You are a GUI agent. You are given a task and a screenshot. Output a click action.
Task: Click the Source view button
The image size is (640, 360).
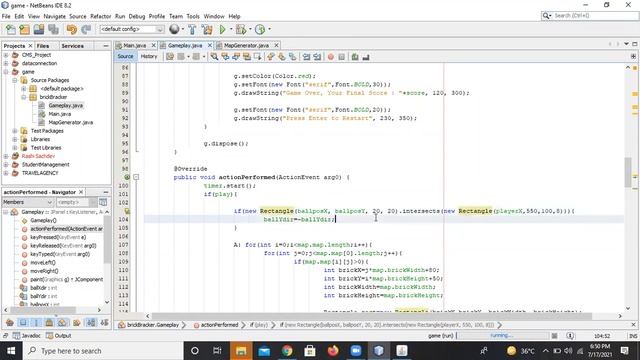click(x=125, y=56)
